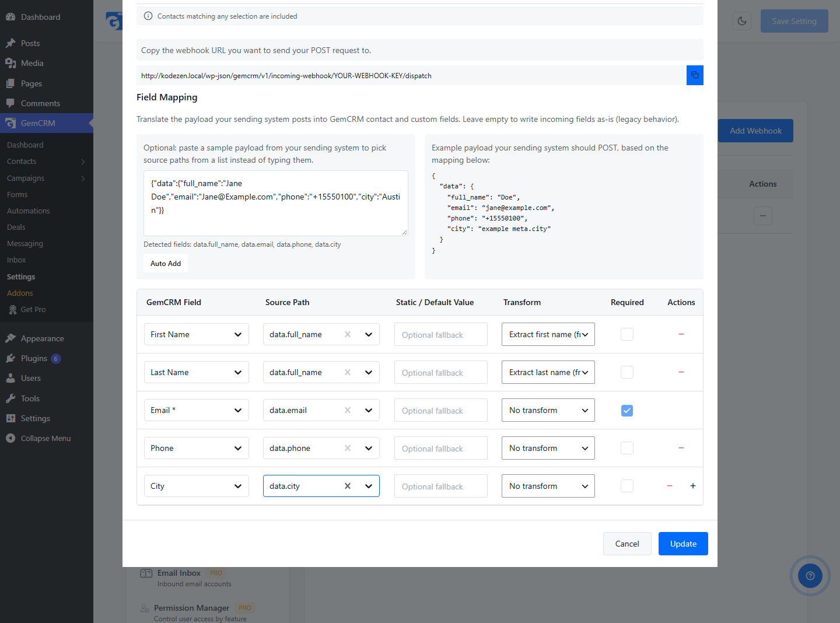Open the First Name GemCRM field dropdown
Screen dimensions: 840x623
click(x=197, y=334)
